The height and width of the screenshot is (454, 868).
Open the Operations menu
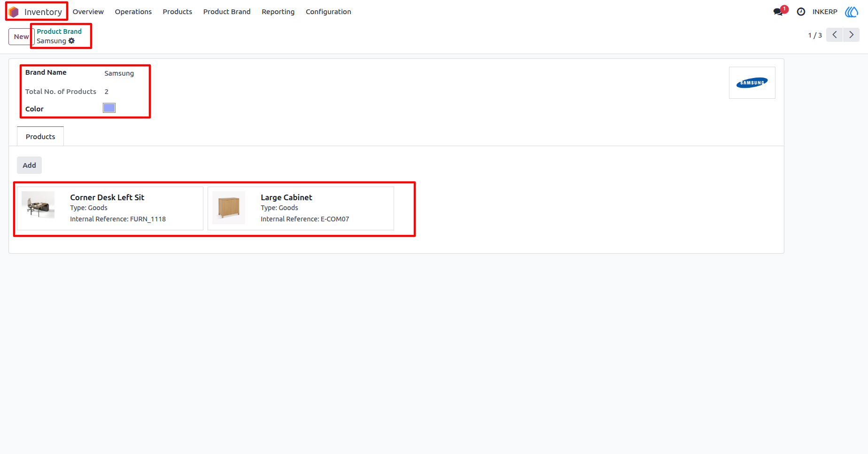coord(133,12)
